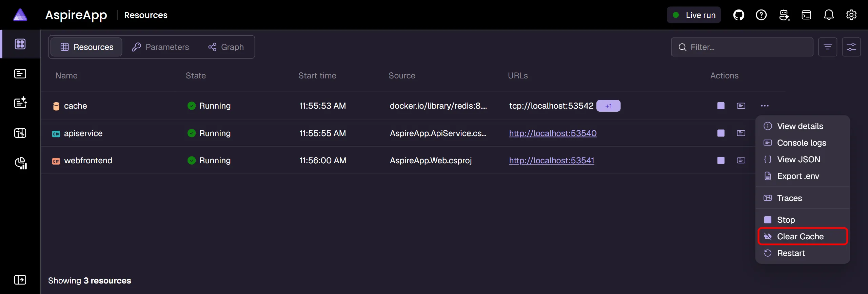Stop the cache resource via its square icon
The width and height of the screenshot is (868, 294).
point(721,106)
